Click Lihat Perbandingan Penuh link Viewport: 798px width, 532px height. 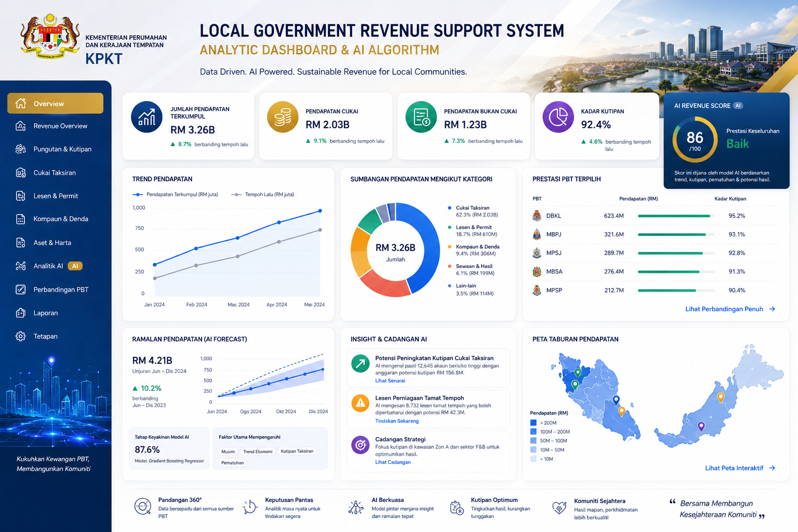pos(730,309)
